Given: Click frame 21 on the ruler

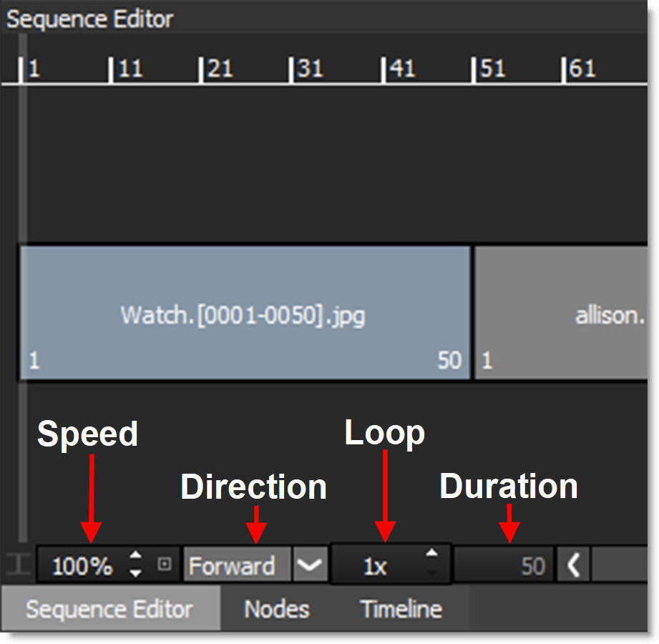Looking at the screenshot, I should tap(202, 70).
